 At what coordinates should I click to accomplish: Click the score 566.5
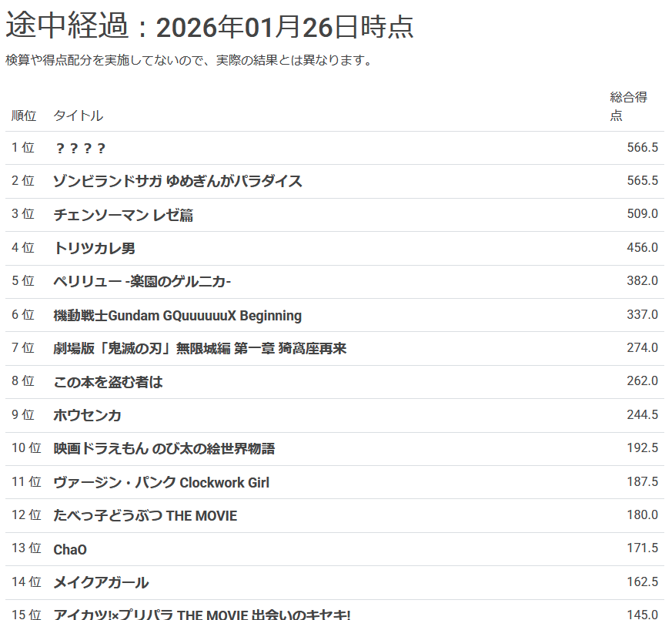tap(642, 147)
